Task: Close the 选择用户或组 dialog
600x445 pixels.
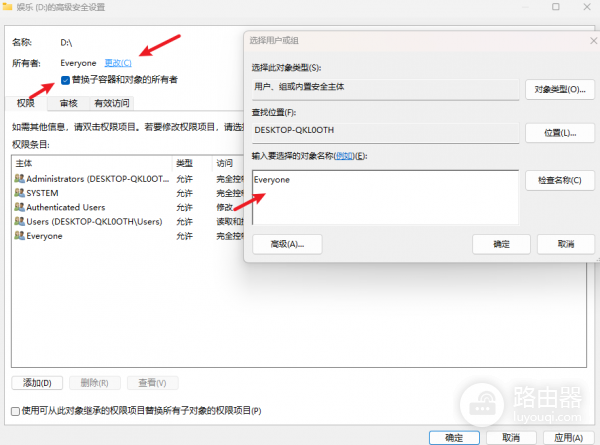Action: click(x=593, y=41)
